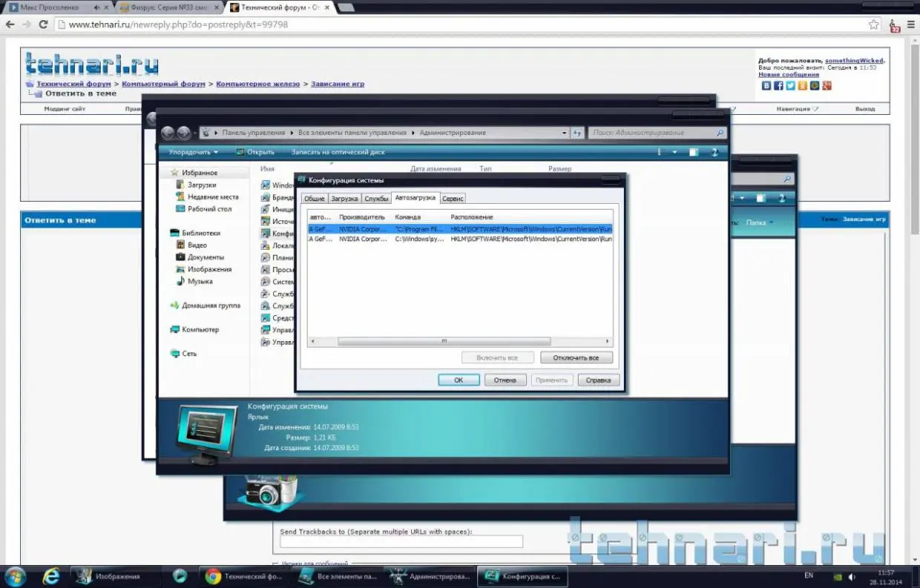Click Открыть in the explorer toolbar

[255, 152]
